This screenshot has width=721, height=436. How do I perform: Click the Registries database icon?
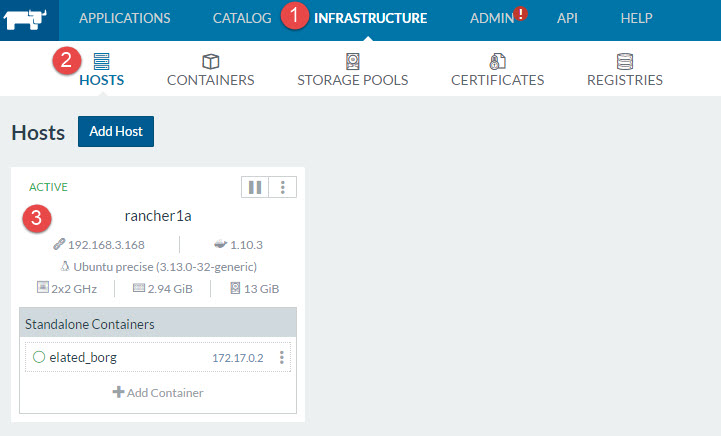(x=624, y=61)
